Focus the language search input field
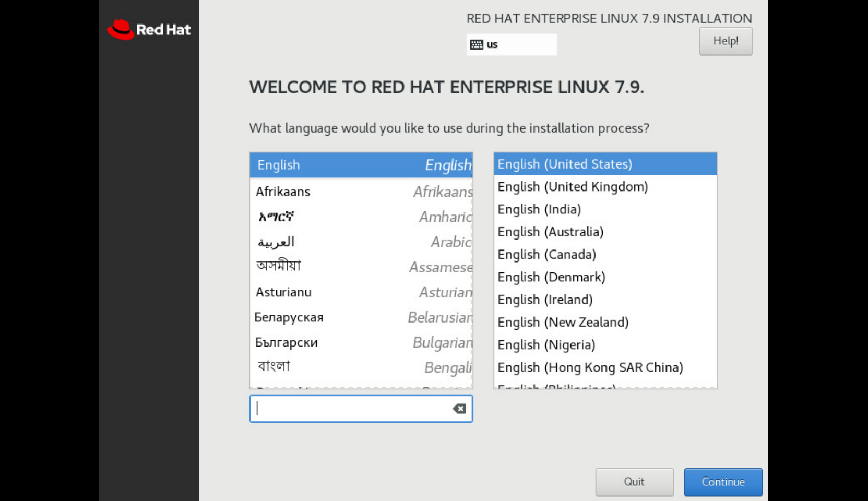 pyautogui.click(x=361, y=409)
